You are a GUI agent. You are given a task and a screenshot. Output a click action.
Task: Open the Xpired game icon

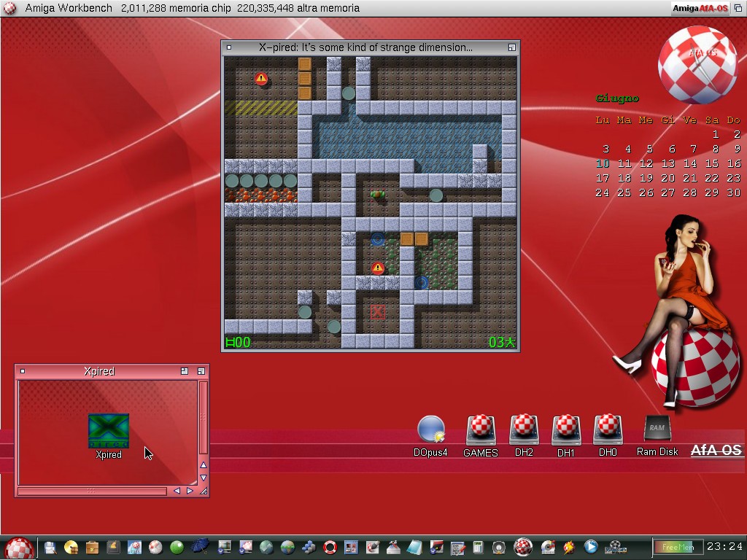[x=109, y=431]
